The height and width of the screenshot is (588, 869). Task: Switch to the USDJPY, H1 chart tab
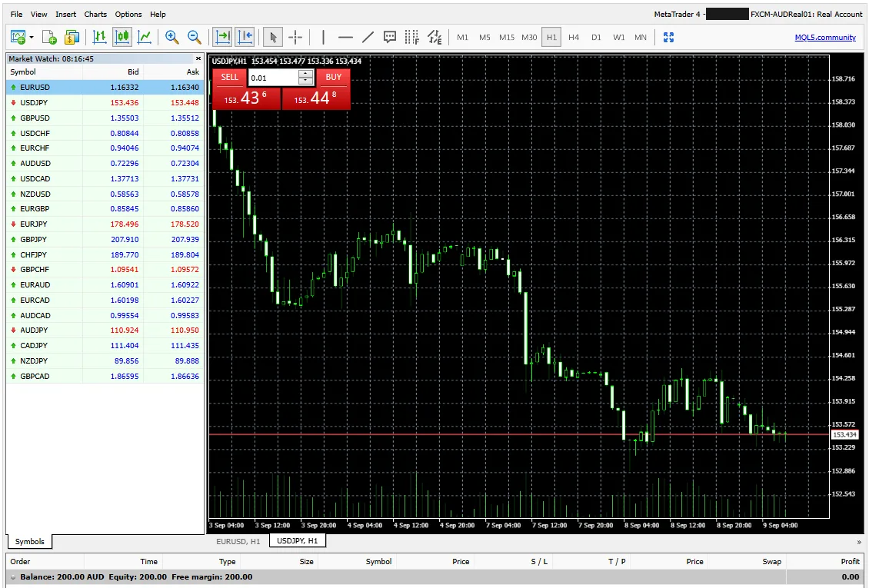pyautogui.click(x=298, y=540)
